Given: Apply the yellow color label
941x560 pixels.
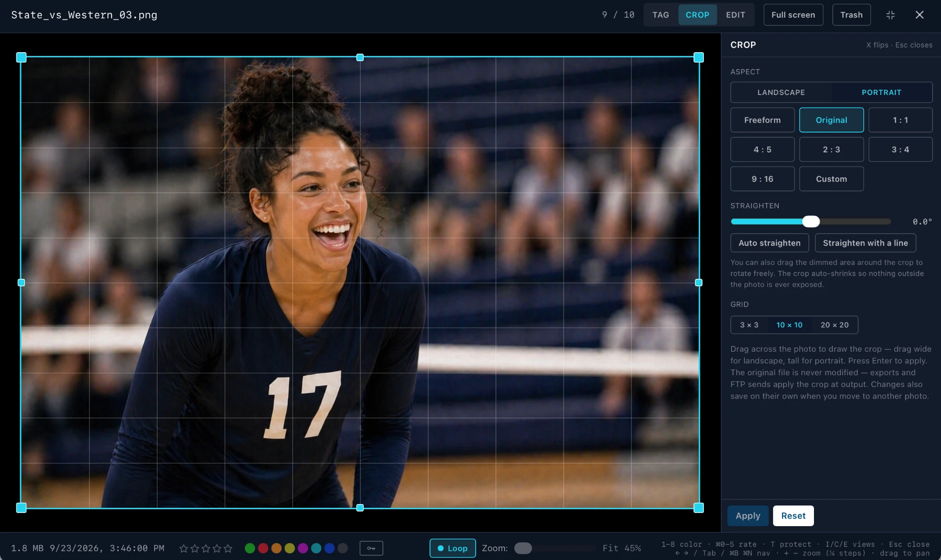Looking at the screenshot, I should click(x=289, y=548).
